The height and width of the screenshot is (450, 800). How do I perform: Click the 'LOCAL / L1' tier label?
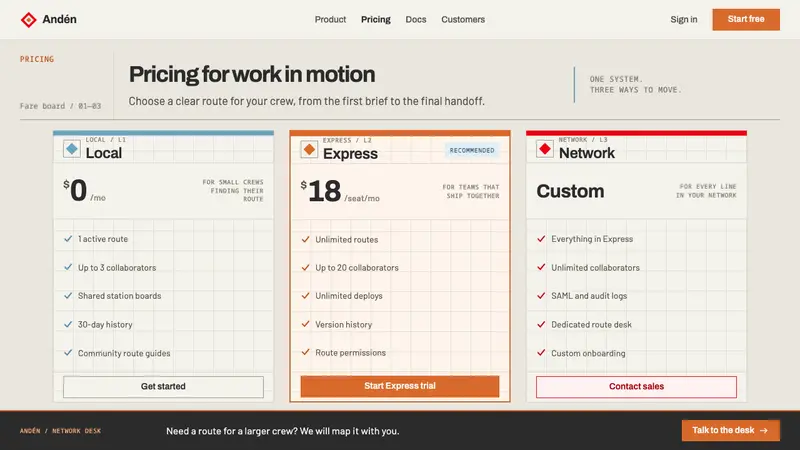pos(106,140)
